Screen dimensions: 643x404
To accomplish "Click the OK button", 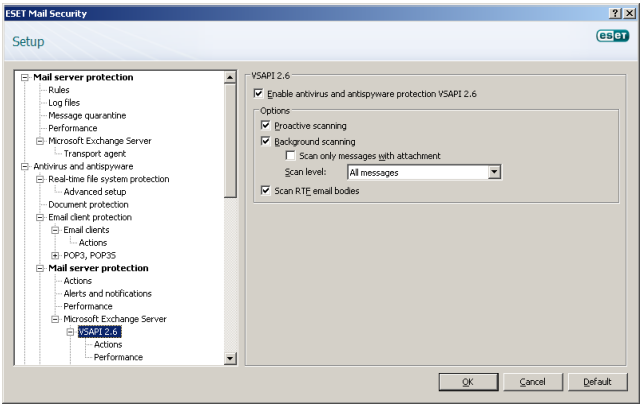I will pos(468,382).
